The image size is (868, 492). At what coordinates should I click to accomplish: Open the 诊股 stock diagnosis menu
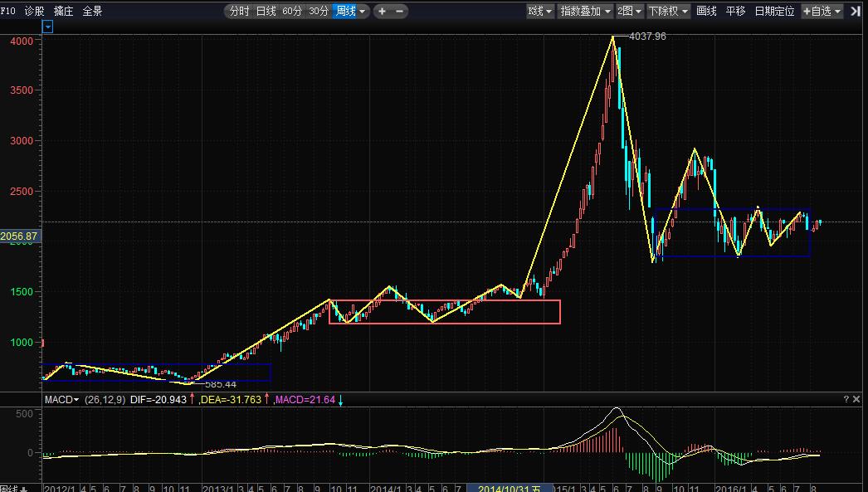point(35,11)
